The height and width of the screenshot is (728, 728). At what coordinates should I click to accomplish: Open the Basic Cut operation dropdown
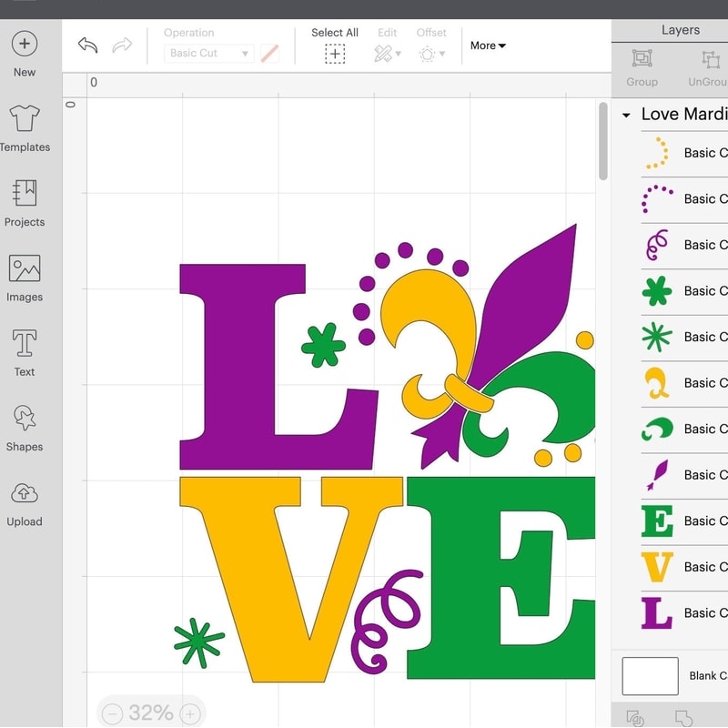[x=207, y=53]
